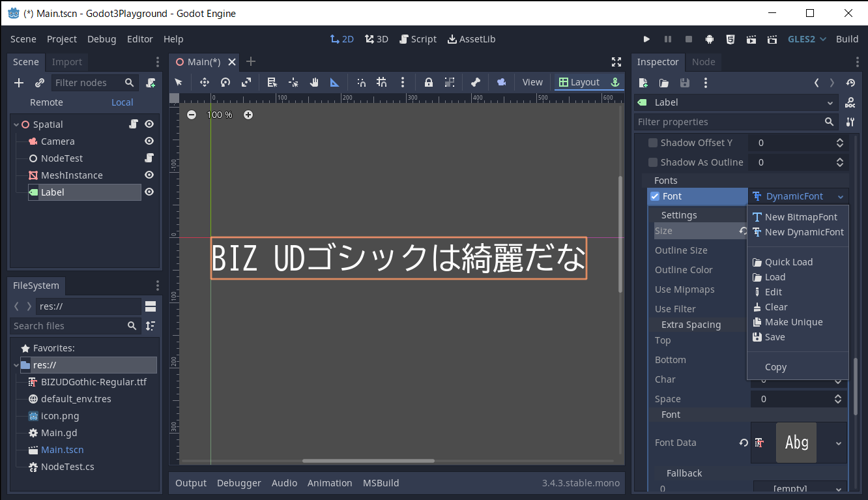
Task: Uncheck the Font override checkbox
Action: click(x=655, y=196)
